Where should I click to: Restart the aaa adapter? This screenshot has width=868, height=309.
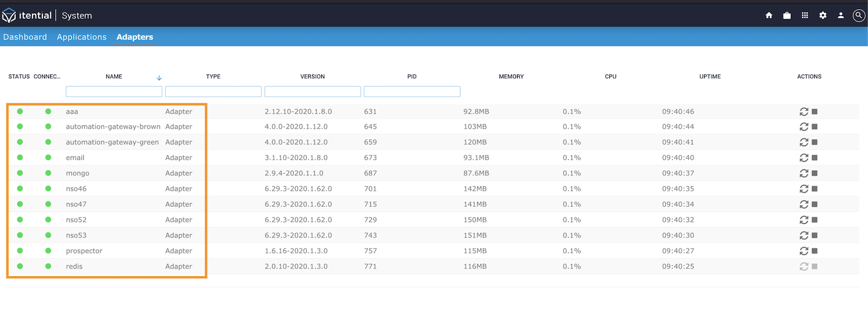(x=804, y=111)
